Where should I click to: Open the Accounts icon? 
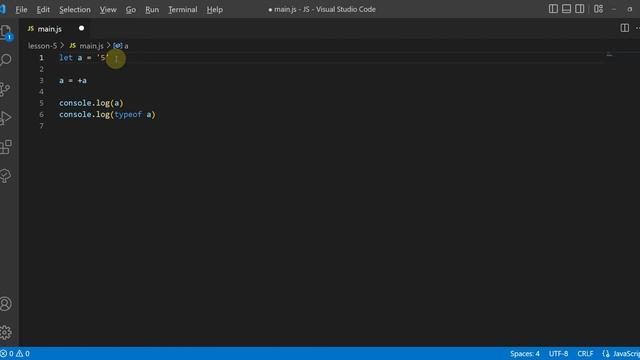point(6,304)
